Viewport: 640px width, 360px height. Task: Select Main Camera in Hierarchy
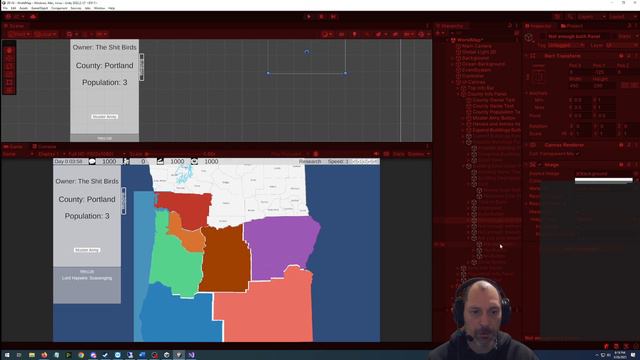(477, 46)
